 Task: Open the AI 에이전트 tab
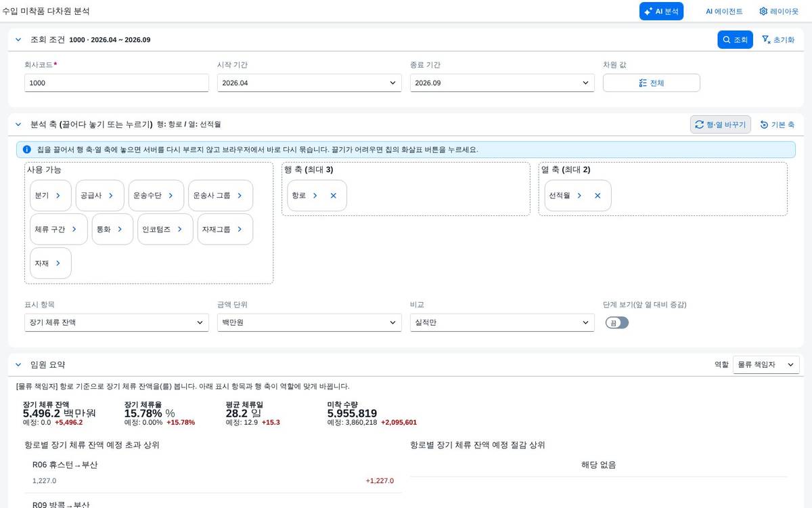724,12
